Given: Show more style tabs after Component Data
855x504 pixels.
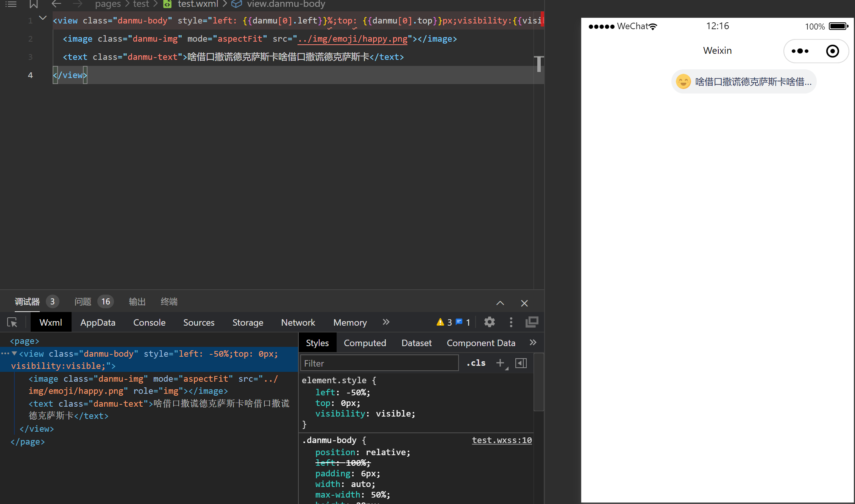Looking at the screenshot, I should (533, 342).
